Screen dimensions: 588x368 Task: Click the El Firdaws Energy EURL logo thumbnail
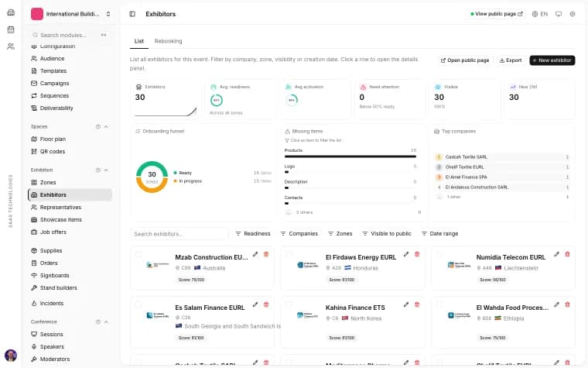[308, 265]
